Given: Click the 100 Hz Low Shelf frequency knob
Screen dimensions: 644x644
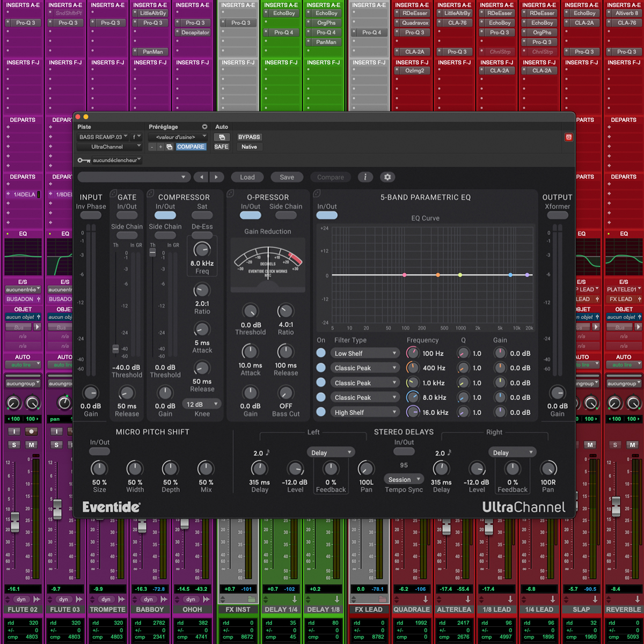Looking at the screenshot, I should tap(412, 353).
